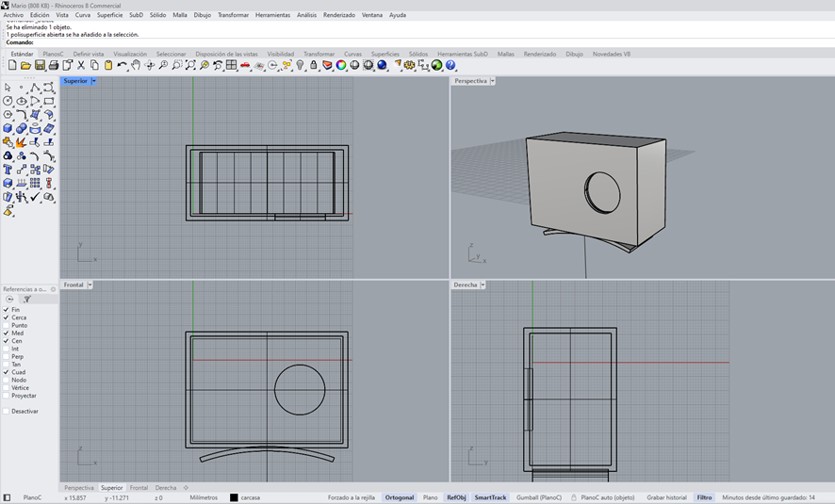Click the Explode tool icon
This screenshot has width=835, height=504.
point(21,143)
